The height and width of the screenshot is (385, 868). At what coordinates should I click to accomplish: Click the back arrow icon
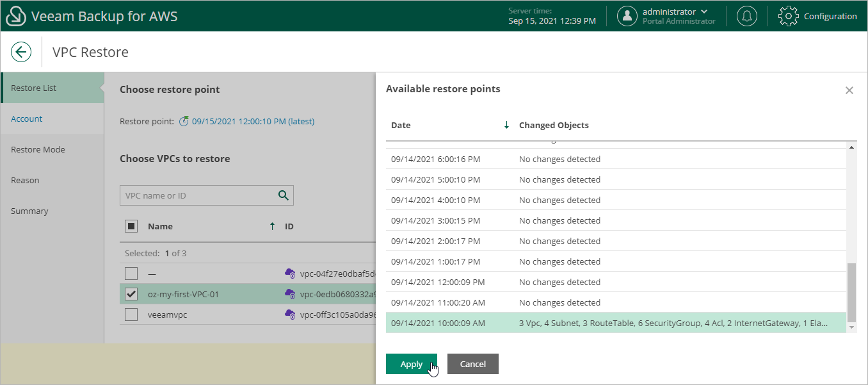21,52
